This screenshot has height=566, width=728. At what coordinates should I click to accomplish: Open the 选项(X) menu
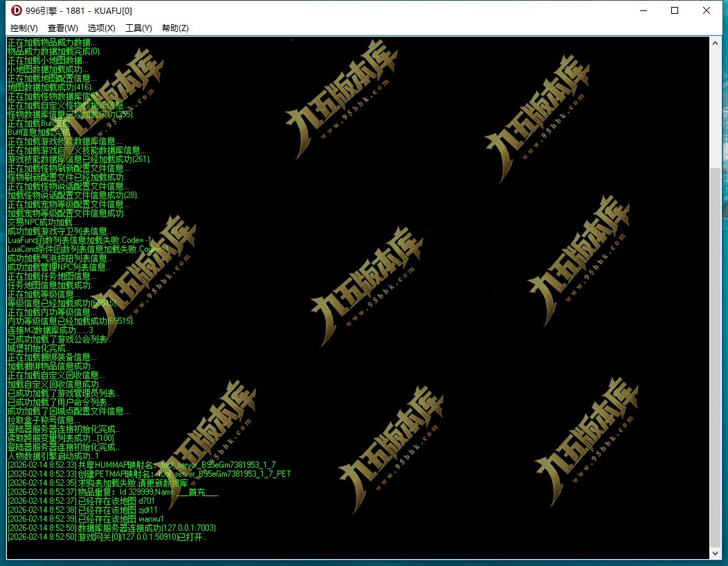tap(101, 28)
